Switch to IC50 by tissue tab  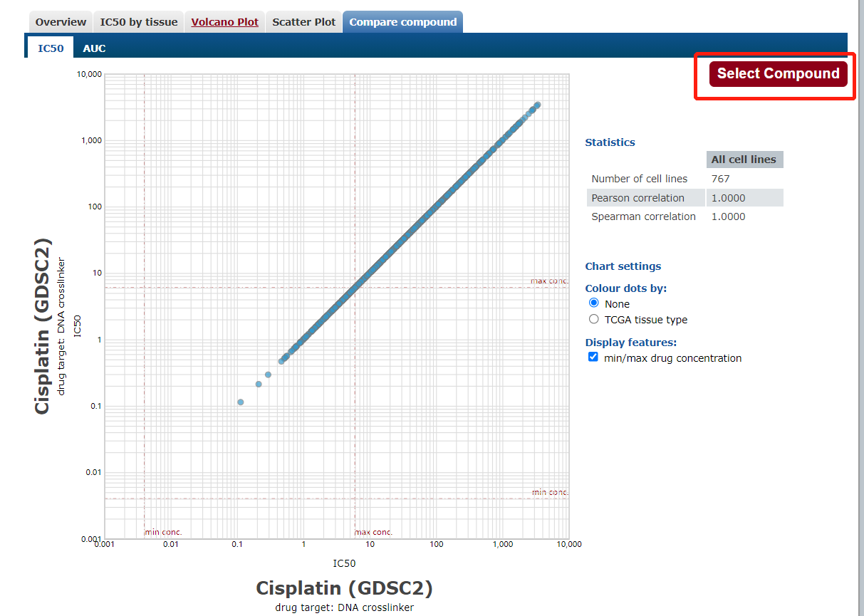pos(139,22)
